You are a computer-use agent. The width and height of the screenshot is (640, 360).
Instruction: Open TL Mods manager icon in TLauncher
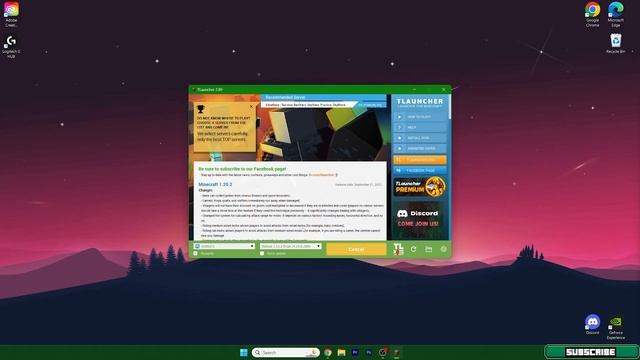click(x=398, y=249)
